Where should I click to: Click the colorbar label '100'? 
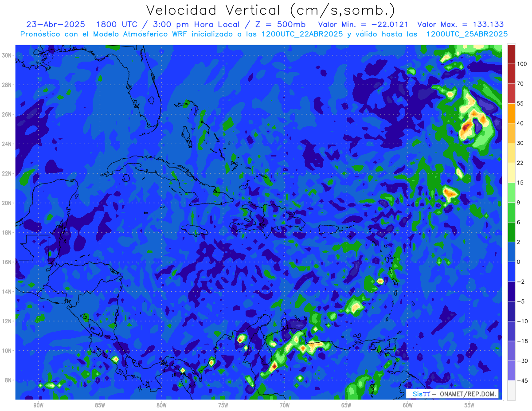click(522, 64)
